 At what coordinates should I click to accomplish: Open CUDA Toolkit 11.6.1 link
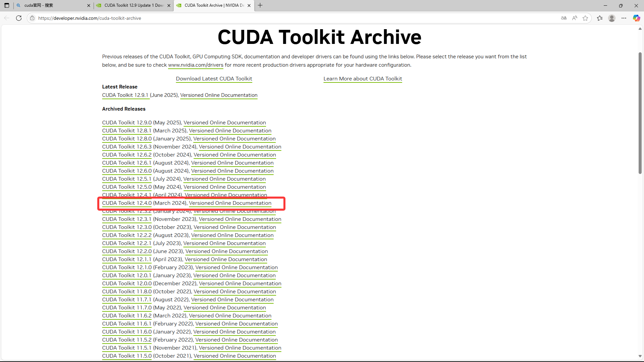pyautogui.click(x=127, y=324)
